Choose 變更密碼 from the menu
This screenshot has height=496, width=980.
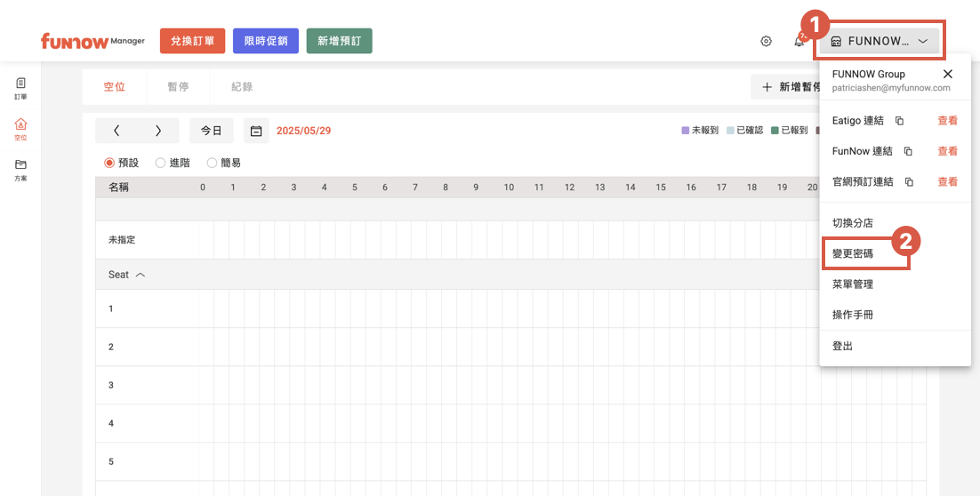click(x=853, y=253)
